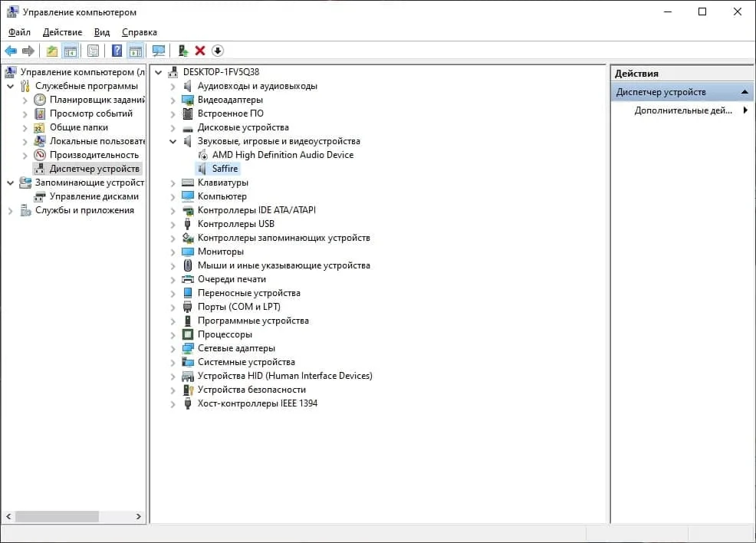Collapse the Запоминающие устройства tree node

(x=10, y=183)
